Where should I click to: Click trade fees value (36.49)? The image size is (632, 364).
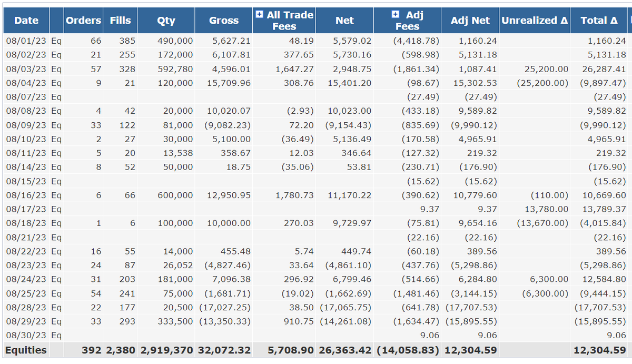pos(298,139)
